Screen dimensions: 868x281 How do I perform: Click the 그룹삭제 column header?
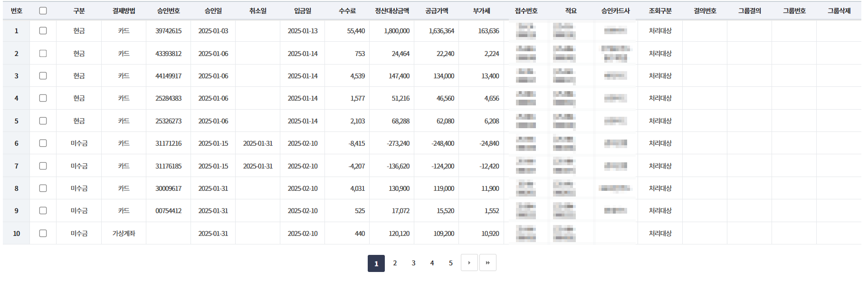(x=839, y=11)
